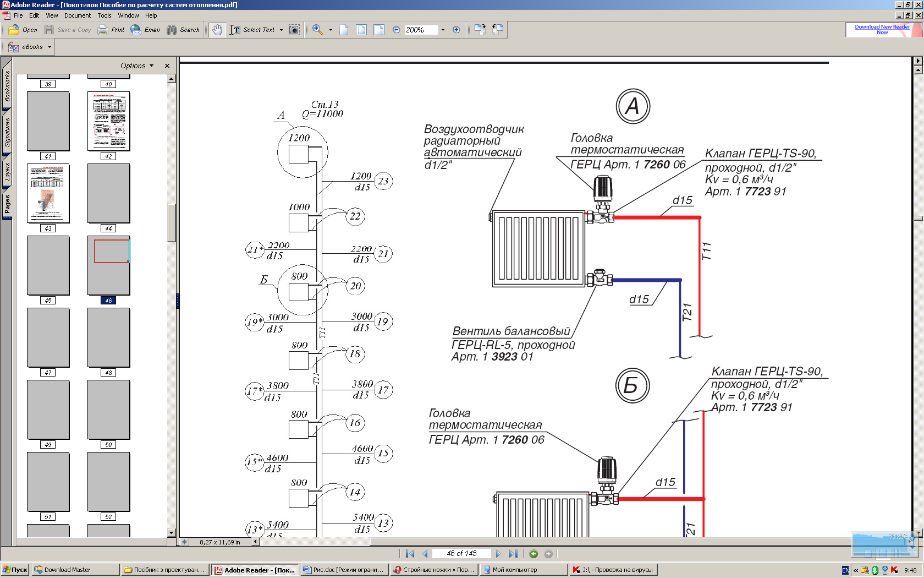Viewport: 924px width, 578px height.
Task: Open the zoom percentage dropdown
Action: point(443,30)
